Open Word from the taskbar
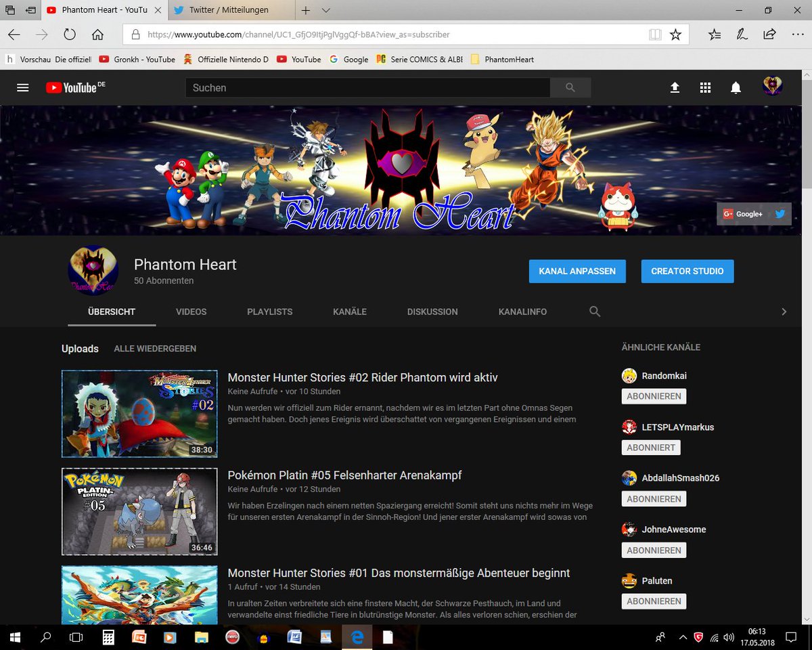Image resolution: width=812 pixels, height=650 pixels. click(294, 637)
